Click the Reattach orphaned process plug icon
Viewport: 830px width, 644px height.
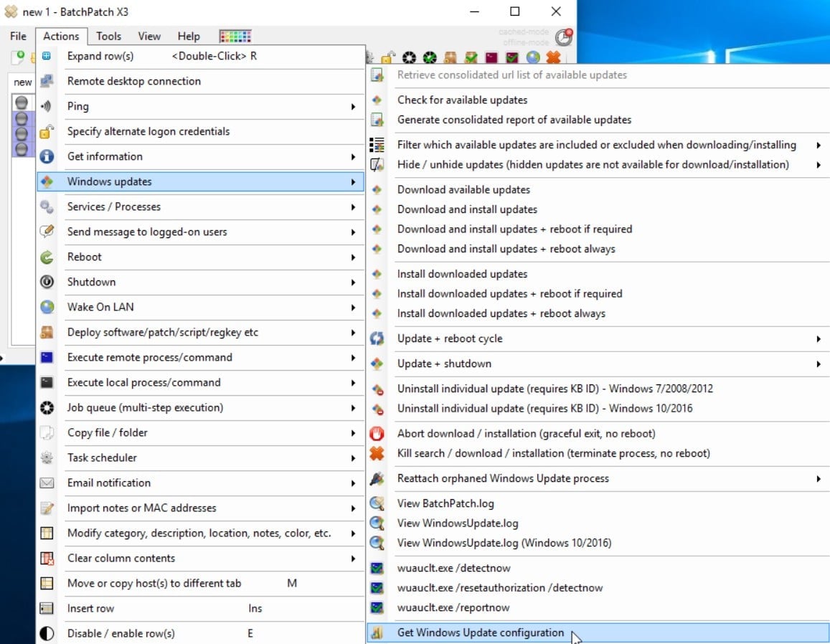377,478
